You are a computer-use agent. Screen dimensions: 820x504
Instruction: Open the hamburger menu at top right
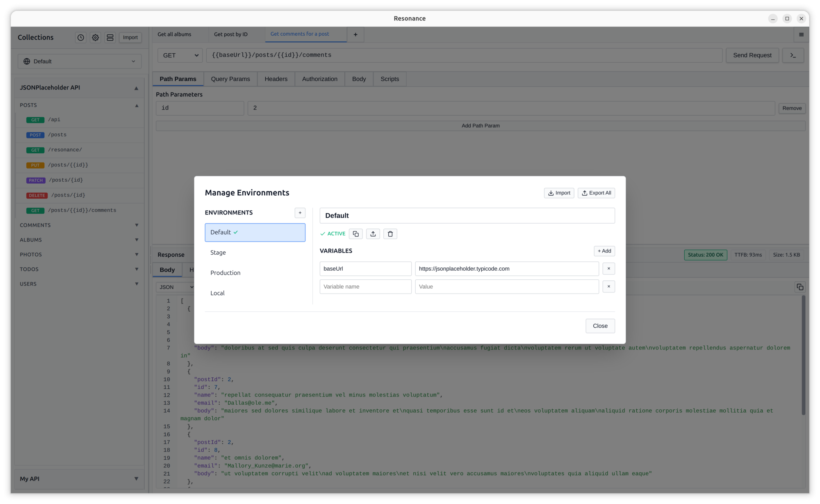click(x=801, y=34)
